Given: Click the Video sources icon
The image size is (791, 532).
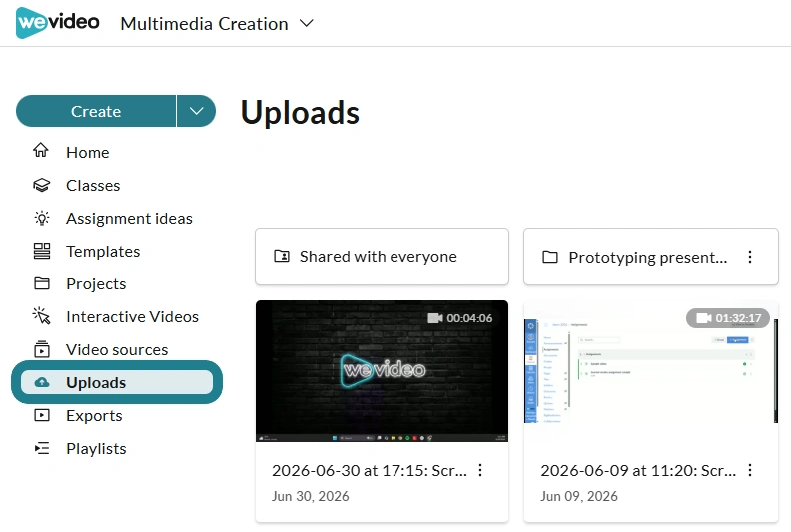Looking at the screenshot, I should pos(42,349).
